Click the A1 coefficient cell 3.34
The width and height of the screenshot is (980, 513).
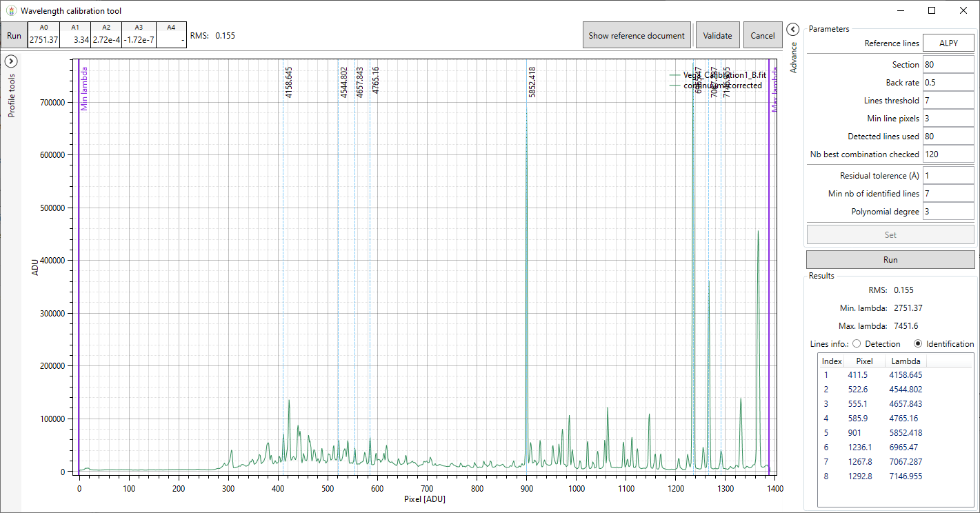click(x=74, y=40)
